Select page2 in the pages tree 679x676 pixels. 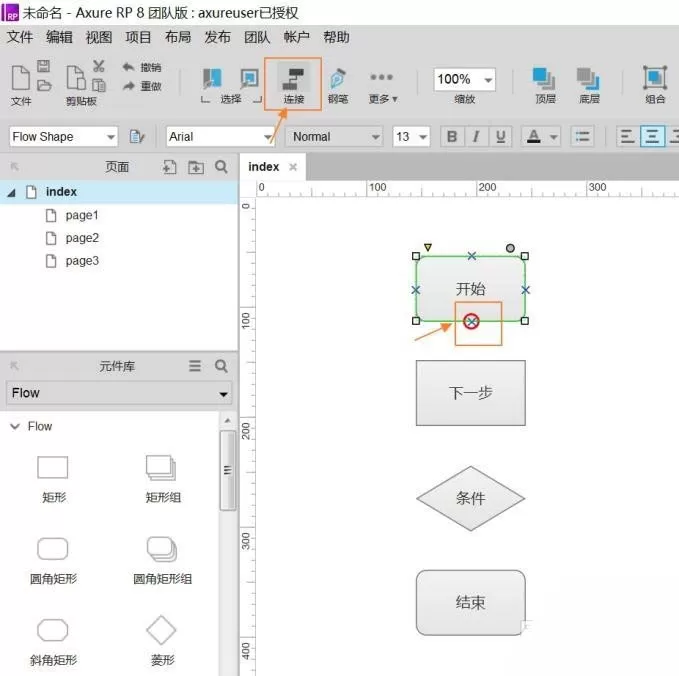(82, 238)
